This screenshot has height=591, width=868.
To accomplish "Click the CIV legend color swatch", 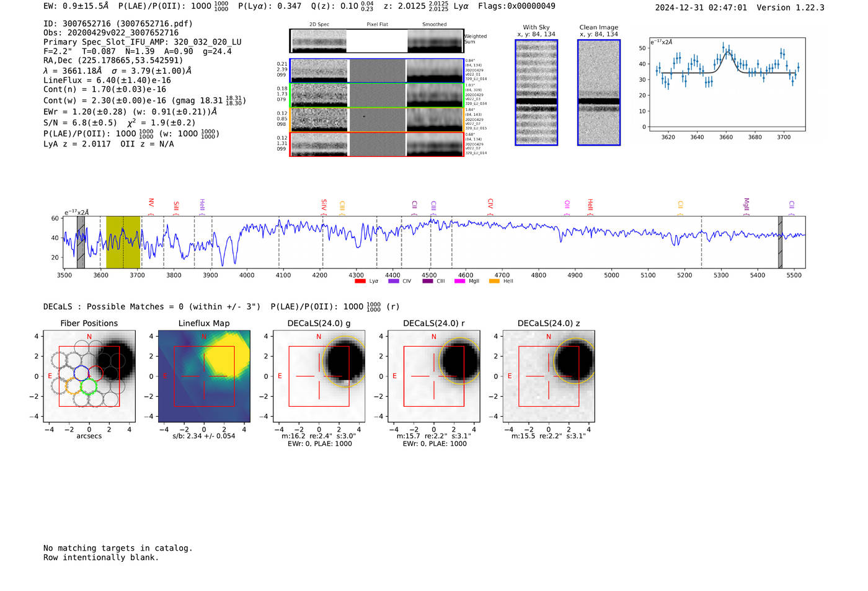I will click(393, 281).
